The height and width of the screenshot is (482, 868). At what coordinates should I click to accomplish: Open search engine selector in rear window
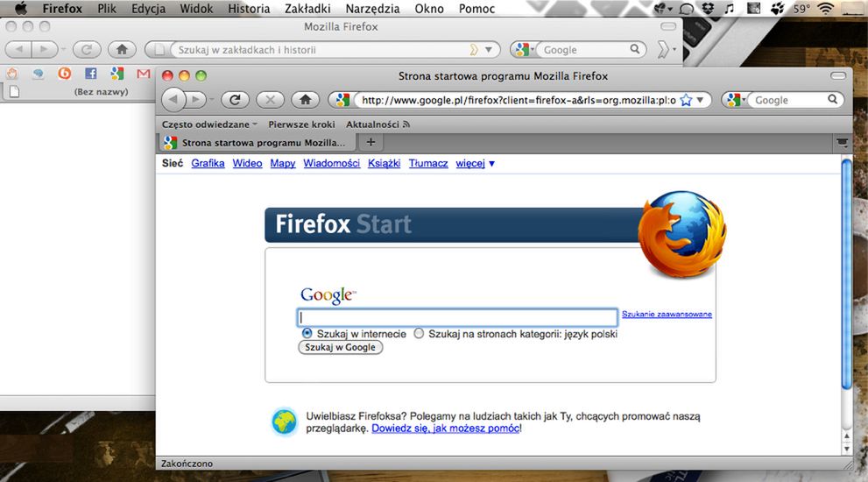pos(525,50)
